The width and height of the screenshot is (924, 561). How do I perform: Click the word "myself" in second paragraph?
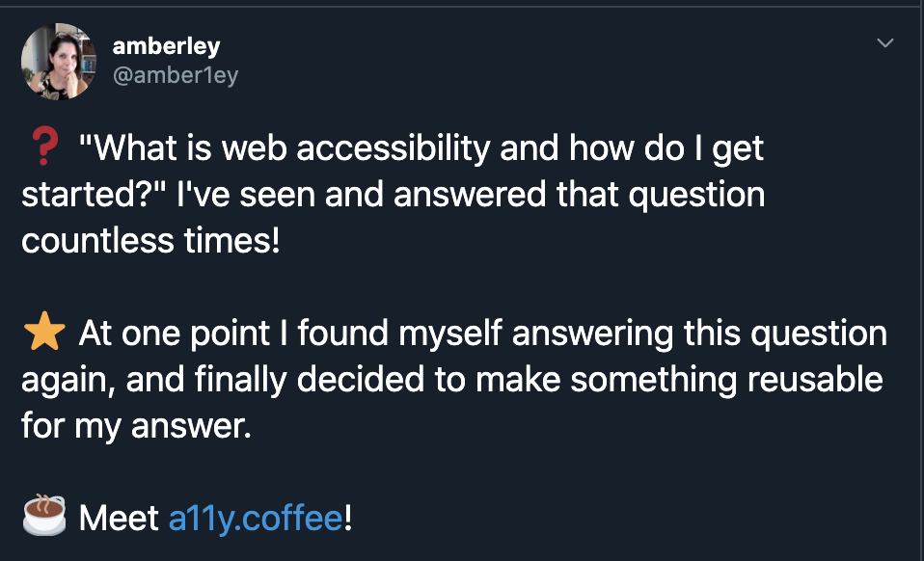click(x=450, y=334)
